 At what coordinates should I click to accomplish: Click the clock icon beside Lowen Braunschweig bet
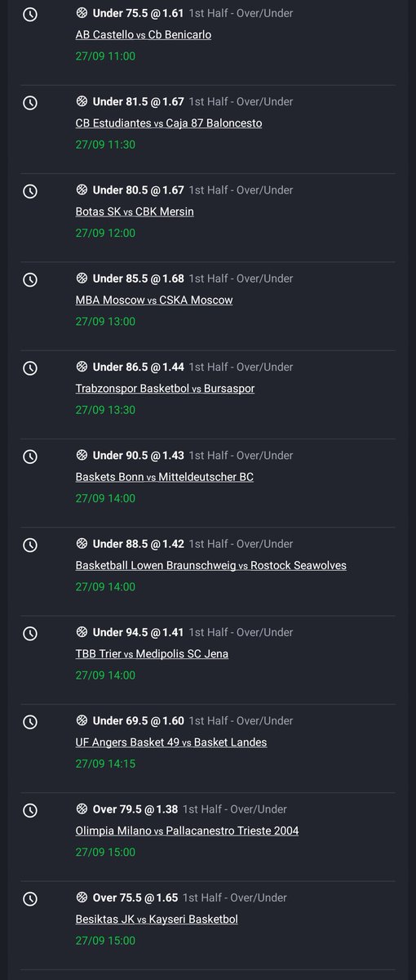[30, 545]
